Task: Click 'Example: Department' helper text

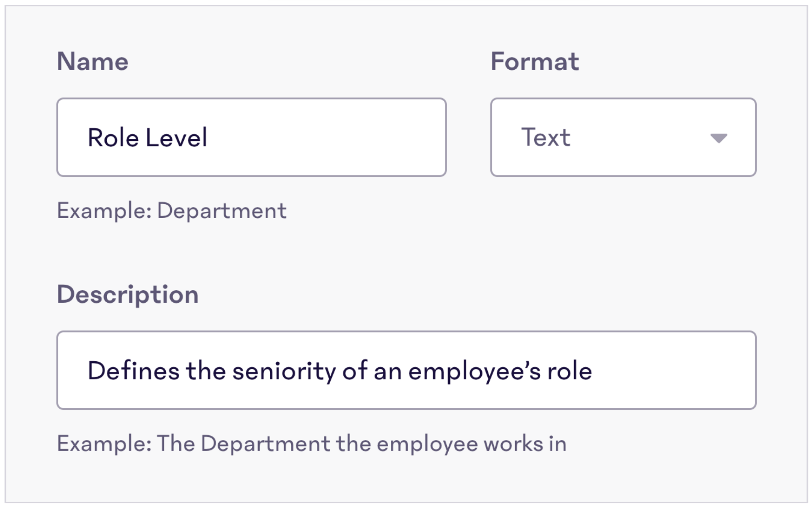Action: point(172,211)
